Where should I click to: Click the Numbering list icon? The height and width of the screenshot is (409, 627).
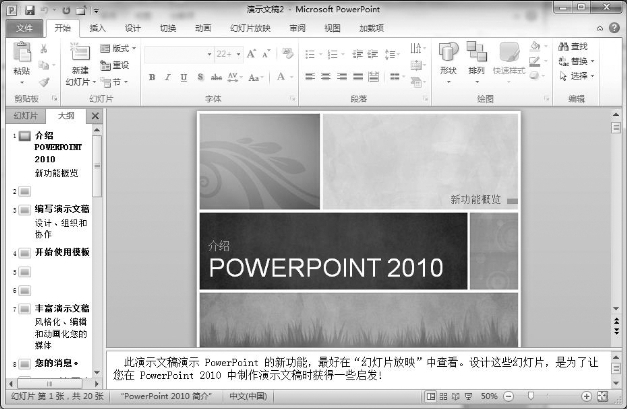click(333, 54)
